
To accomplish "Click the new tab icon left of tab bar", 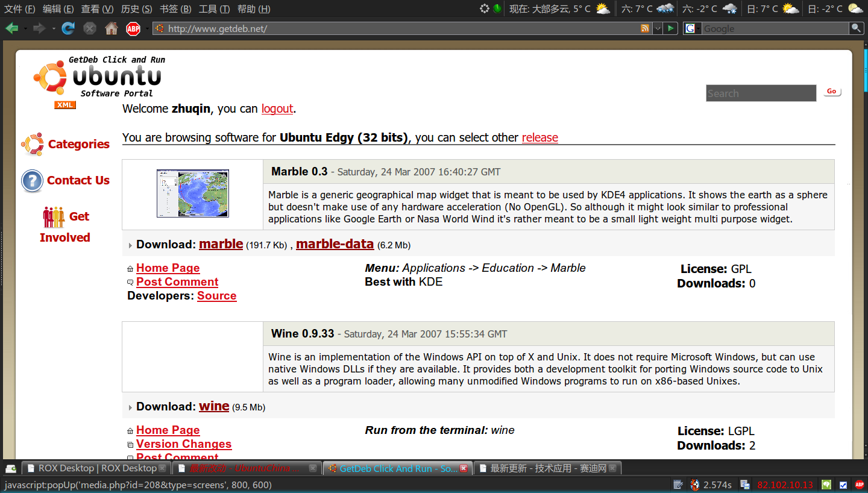I will click(11, 468).
